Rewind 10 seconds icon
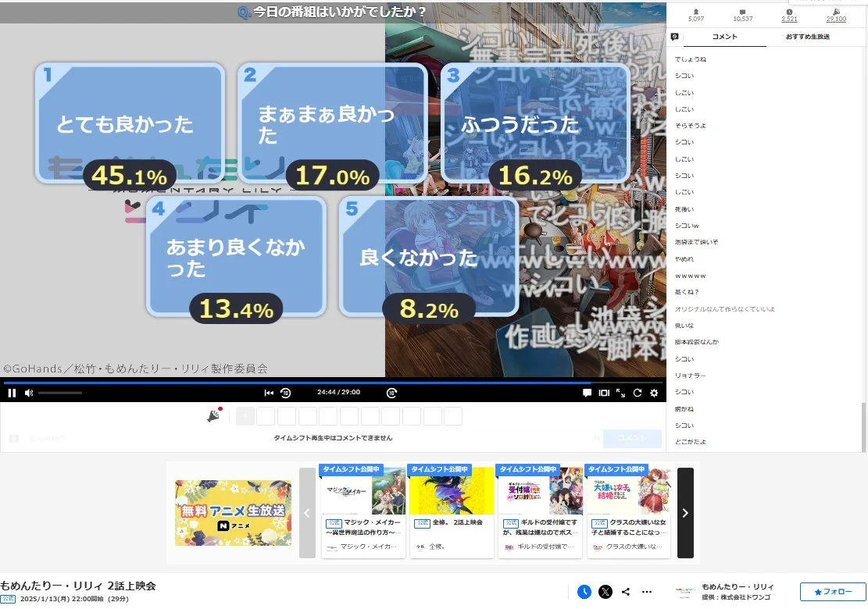 [286, 393]
